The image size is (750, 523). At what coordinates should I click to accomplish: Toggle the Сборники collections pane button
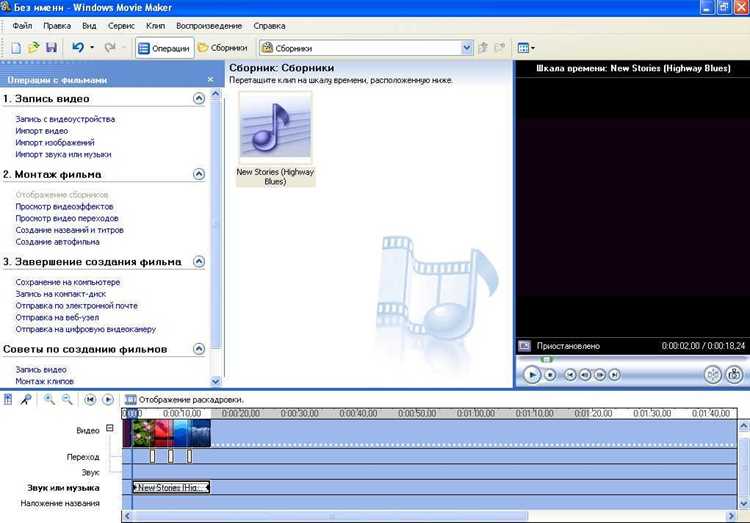(x=223, y=48)
